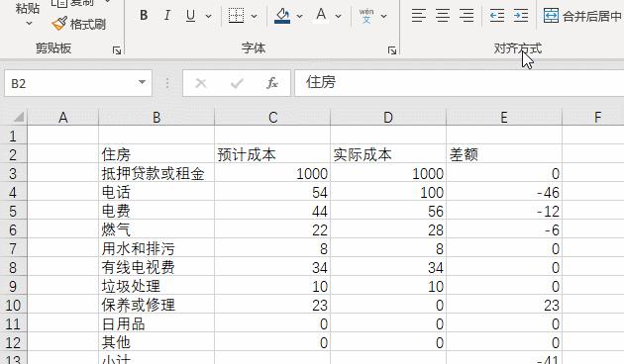Select column C header

[272, 118]
